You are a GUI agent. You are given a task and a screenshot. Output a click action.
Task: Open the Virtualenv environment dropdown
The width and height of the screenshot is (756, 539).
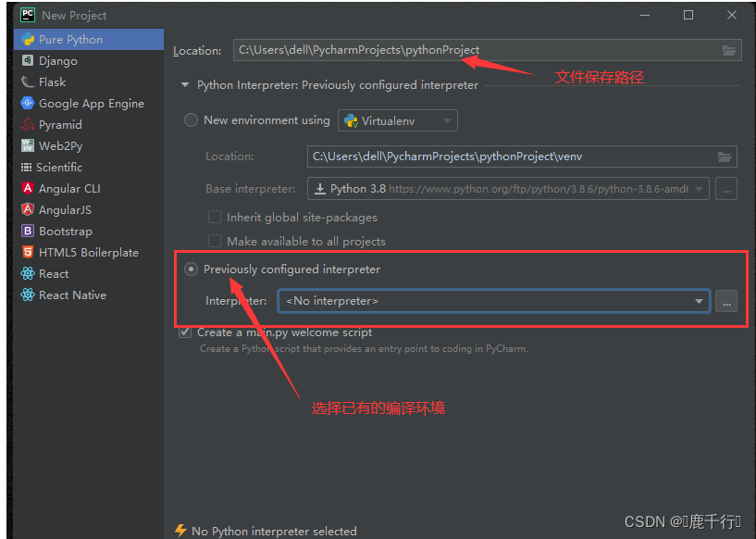[398, 120]
